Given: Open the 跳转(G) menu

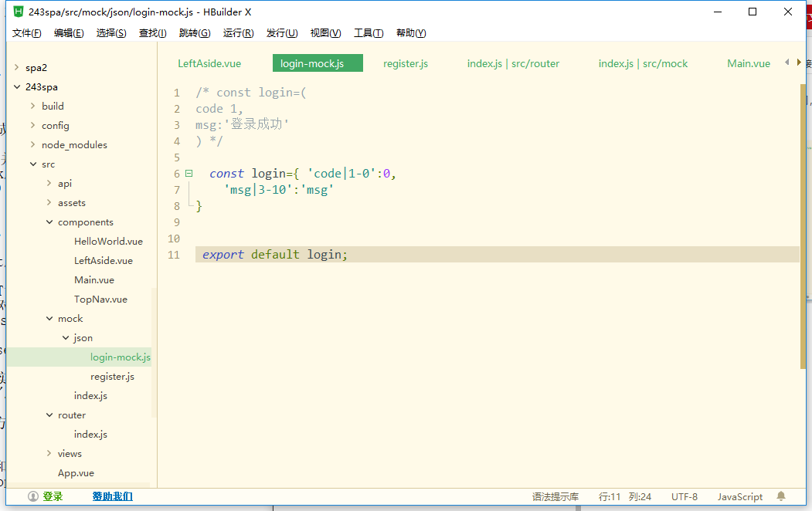Looking at the screenshot, I should coord(195,33).
